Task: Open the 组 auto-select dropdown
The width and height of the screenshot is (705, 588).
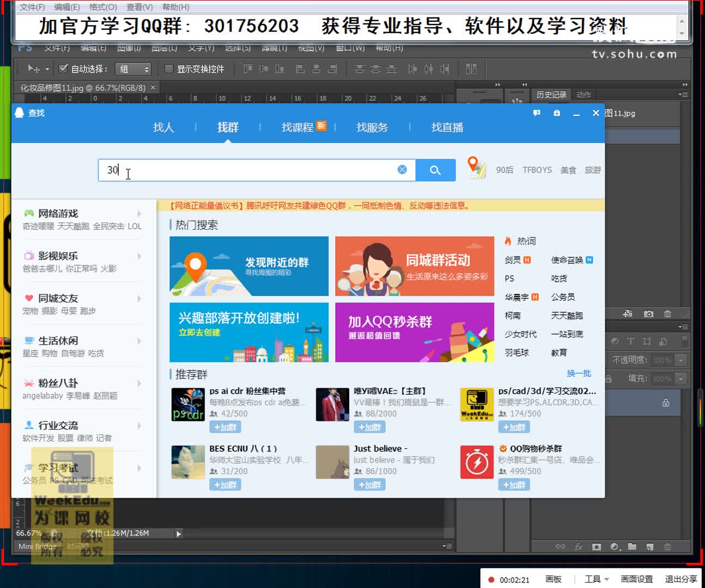Action: [134, 69]
